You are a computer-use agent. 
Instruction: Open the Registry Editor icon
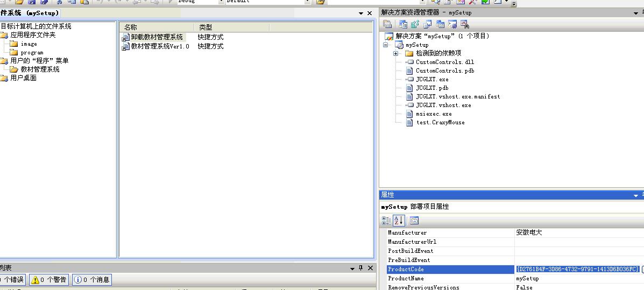(415, 24)
